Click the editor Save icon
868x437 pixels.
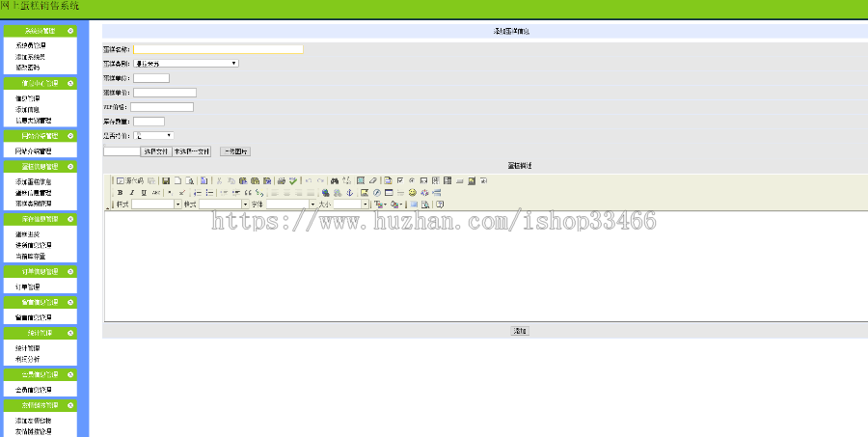click(x=166, y=180)
